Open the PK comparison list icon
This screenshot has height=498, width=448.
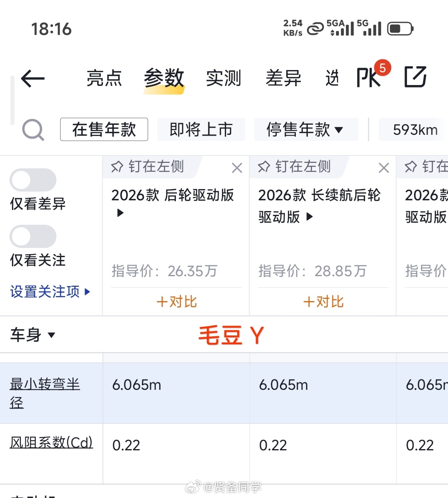pyautogui.click(x=368, y=78)
